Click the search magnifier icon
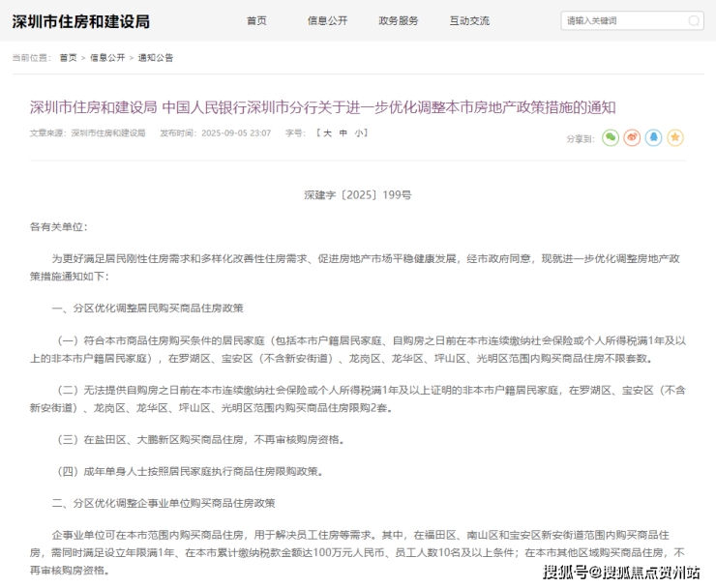716x588 pixels. coord(693,20)
